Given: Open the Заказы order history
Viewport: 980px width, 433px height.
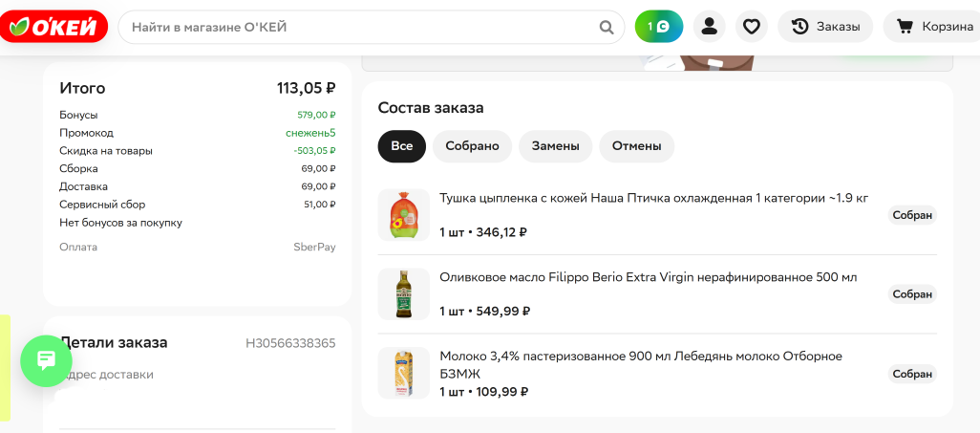Looking at the screenshot, I should pos(825,27).
